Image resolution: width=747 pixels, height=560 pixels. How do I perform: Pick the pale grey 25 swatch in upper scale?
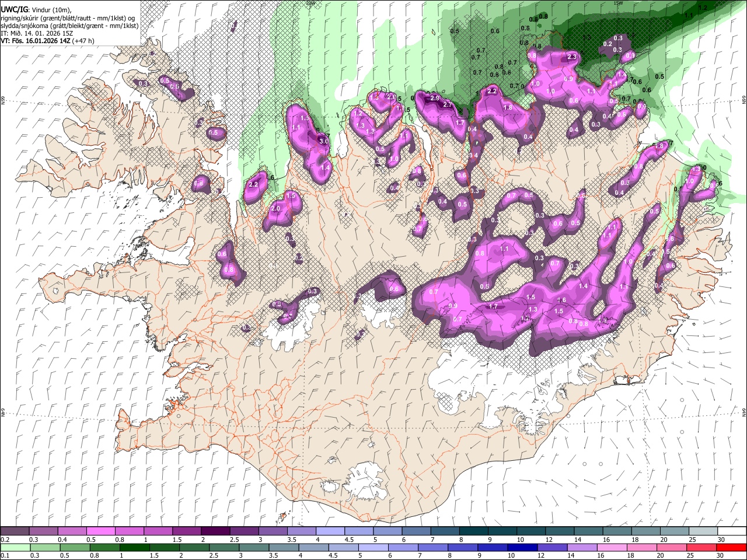pos(703,531)
